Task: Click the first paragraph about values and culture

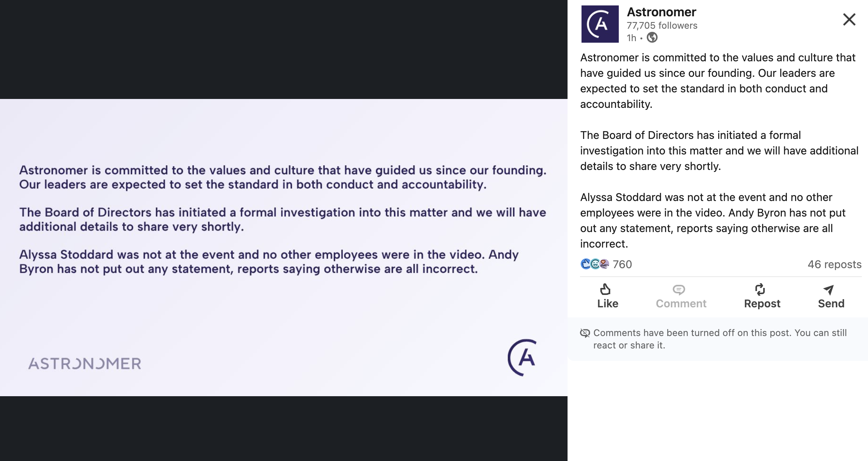Action: (717, 81)
